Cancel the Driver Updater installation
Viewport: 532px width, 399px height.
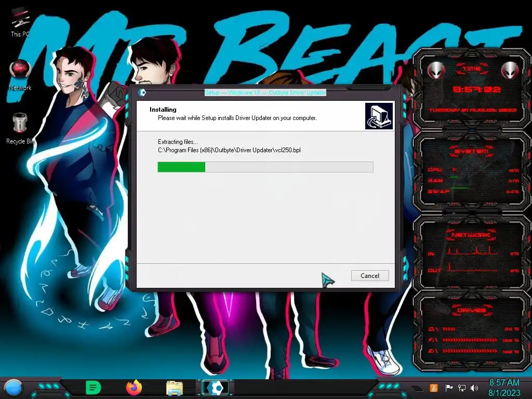370,275
